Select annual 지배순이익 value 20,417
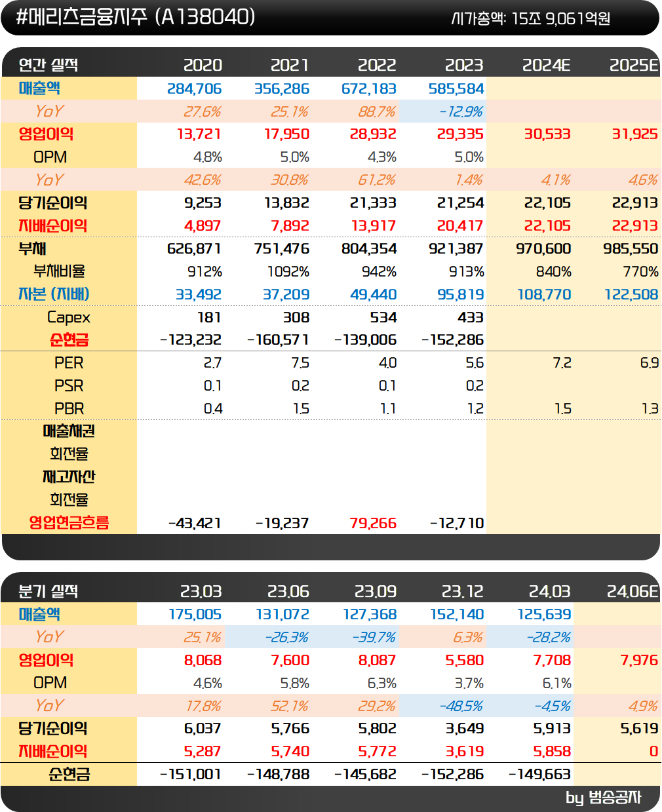Screen dimensions: 662x812 [461, 225]
